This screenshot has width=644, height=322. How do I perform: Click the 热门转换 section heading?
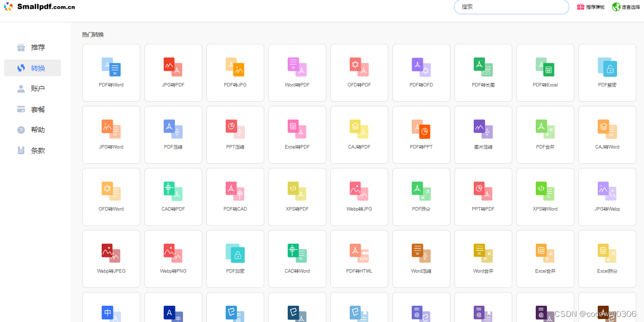93,35
